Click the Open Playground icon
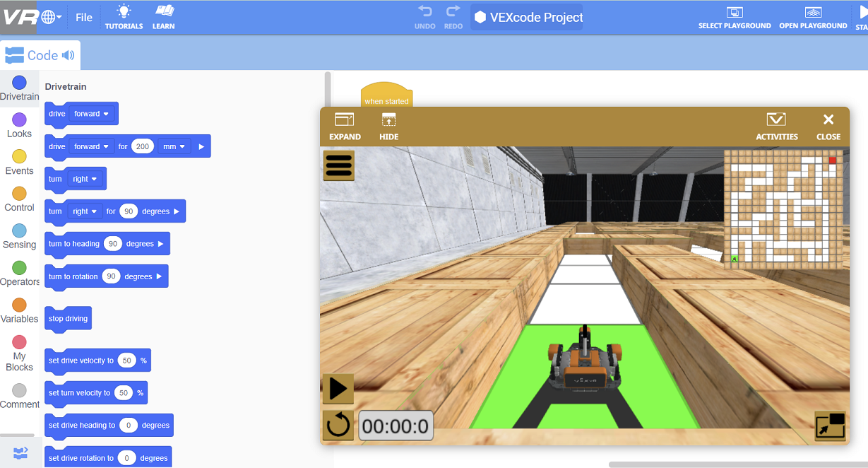Image resolution: width=868 pixels, height=468 pixels. (x=812, y=16)
